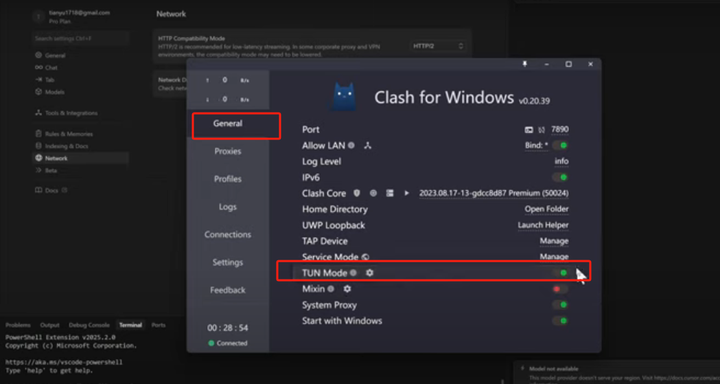Open Mixin settings gear icon
Image resolution: width=720 pixels, height=384 pixels.
[347, 289]
